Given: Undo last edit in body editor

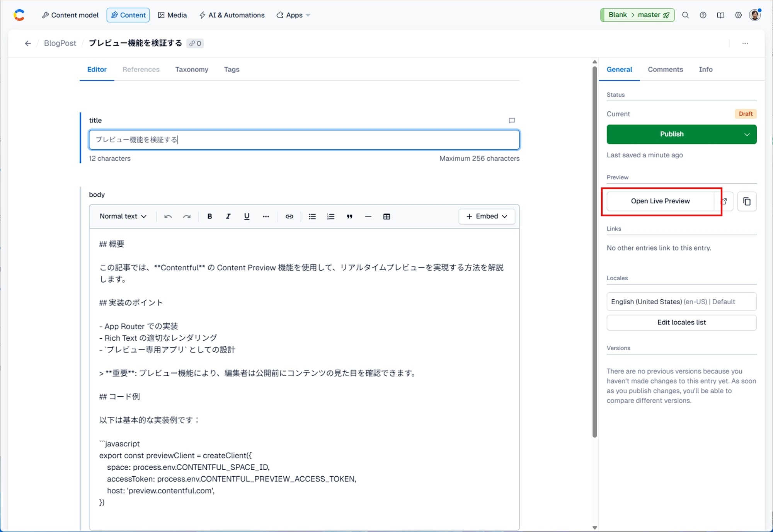Looking at the screenshot, I should point(168,217).
